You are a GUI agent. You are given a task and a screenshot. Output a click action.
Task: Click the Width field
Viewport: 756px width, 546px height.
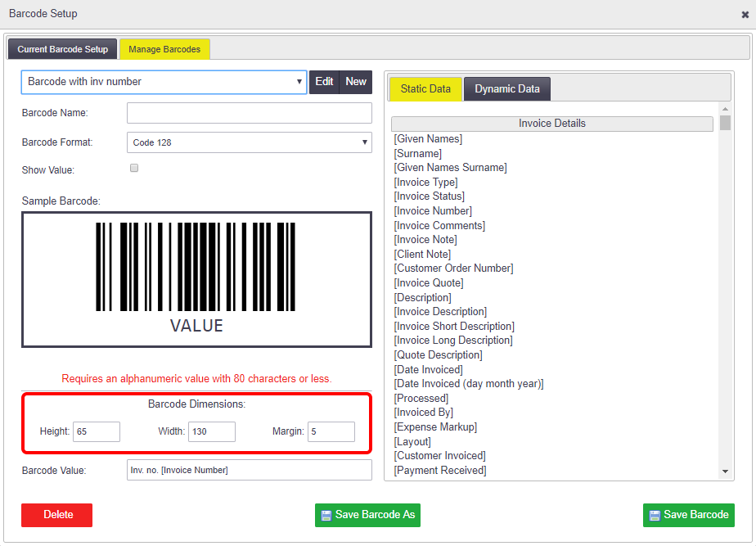pos(212,431)
